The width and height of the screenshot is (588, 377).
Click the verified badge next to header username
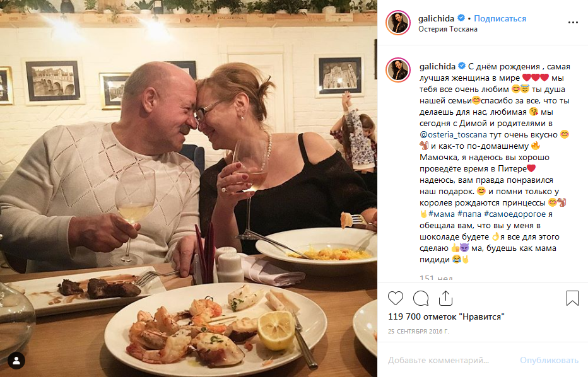point(462,18)
